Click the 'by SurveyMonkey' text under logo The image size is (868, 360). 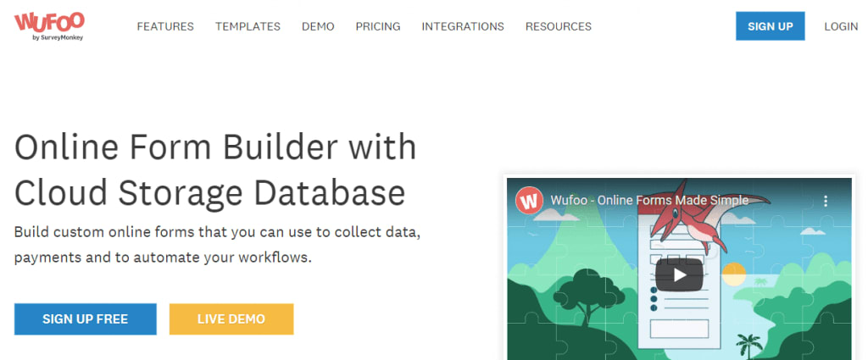[x=58, y=38]
